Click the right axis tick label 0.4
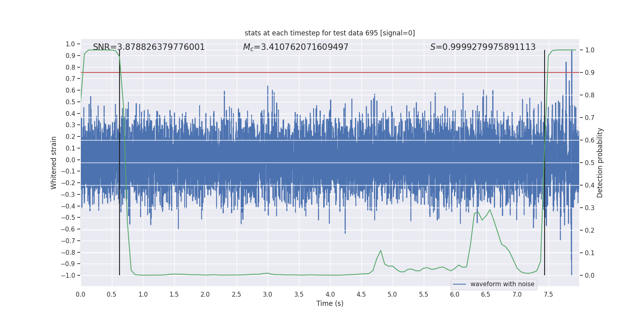This screenshot has width=644, height=322. tap(590, 186)
